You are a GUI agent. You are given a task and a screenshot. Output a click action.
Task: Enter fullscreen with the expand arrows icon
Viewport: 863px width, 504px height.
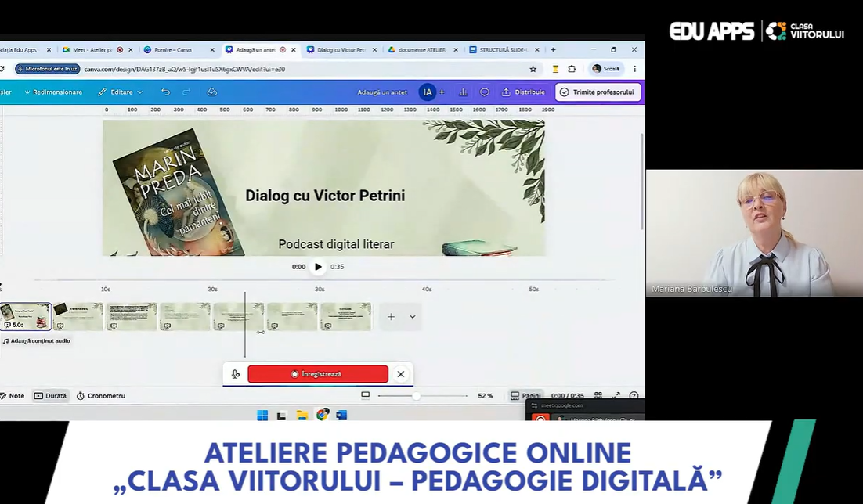click(x=616, y=395)
